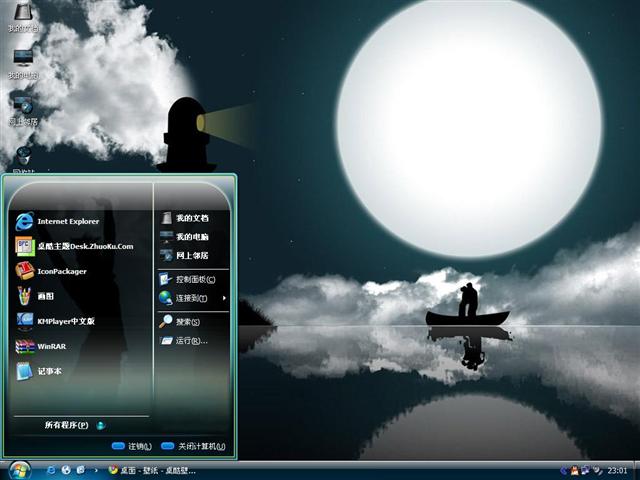640x480 pixels.
Task: Open 我的文档 in the Start menu
Action: tap(191, 218)
